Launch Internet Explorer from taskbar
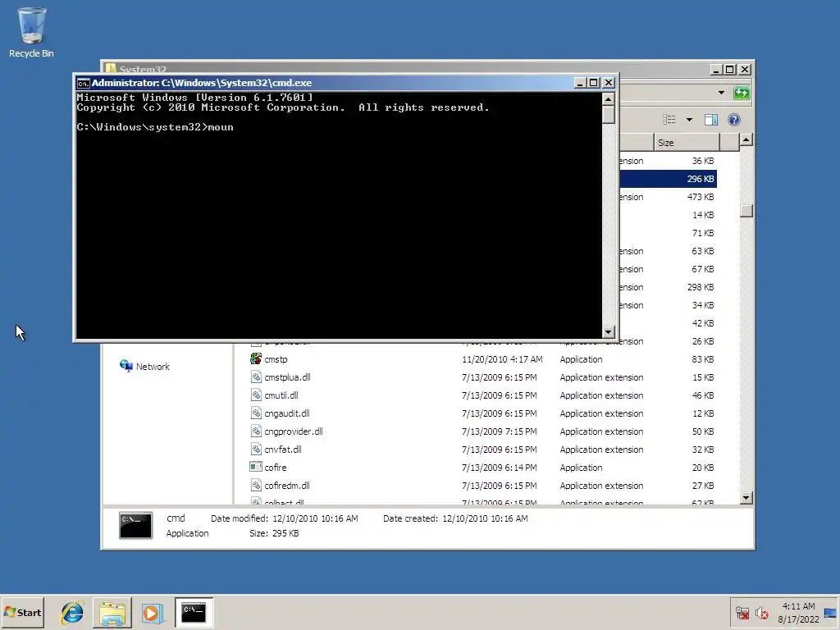This screenshot has width=840, height=630. pyautogui.click(x=72, y=612)
